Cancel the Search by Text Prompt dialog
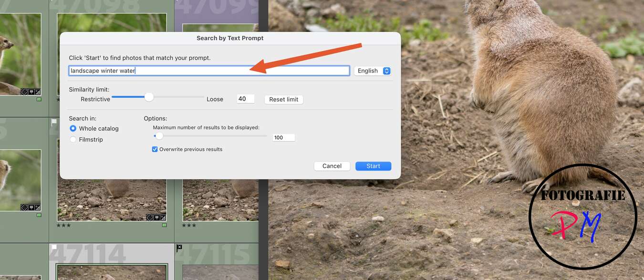 point(332,166)
